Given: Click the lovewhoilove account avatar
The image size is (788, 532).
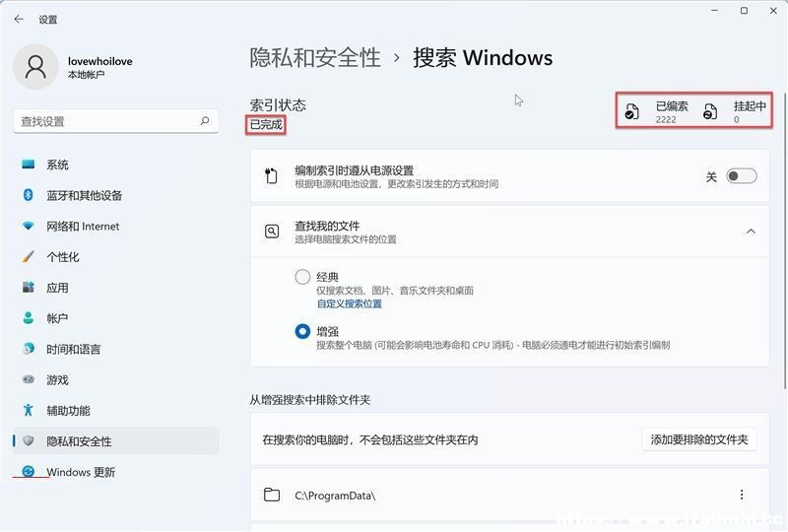Looking at the screenshot, I should [35, 66].
